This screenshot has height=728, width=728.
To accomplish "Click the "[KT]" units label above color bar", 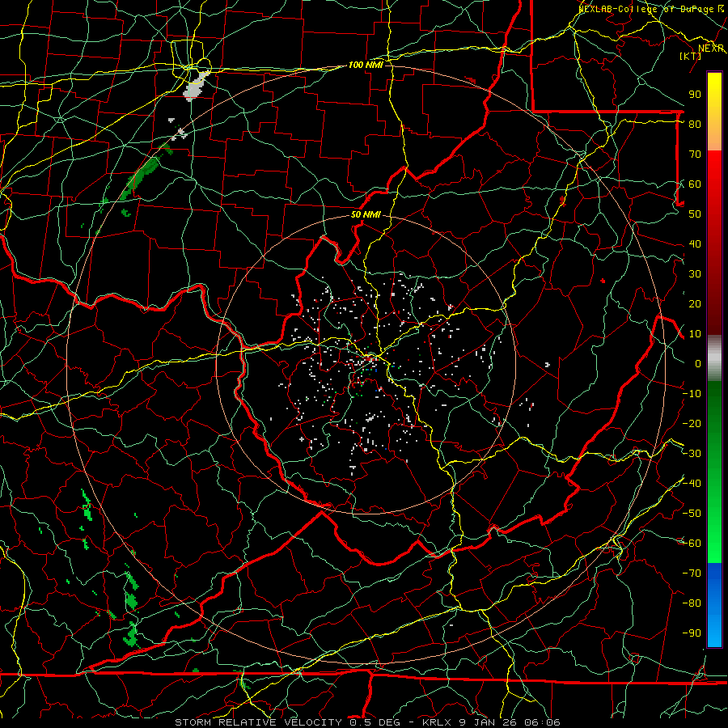I will coord(691,56).
